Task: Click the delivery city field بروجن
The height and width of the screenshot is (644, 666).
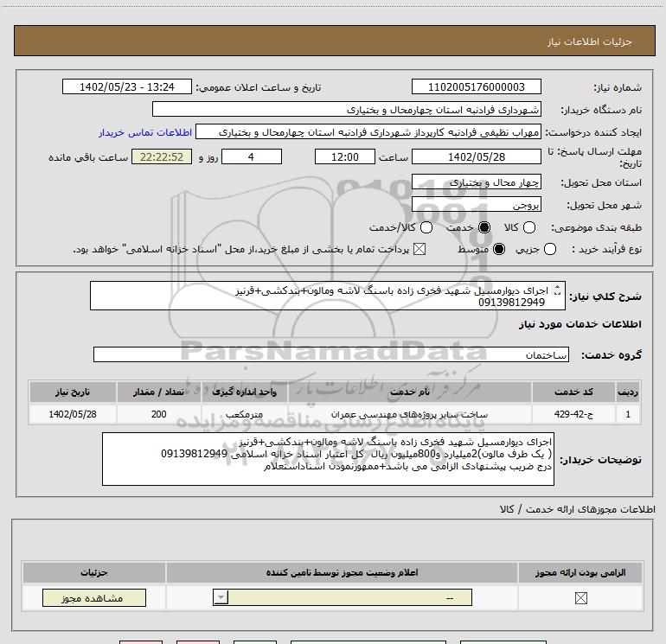Action: pyautogui.click(x=476, y=205)
